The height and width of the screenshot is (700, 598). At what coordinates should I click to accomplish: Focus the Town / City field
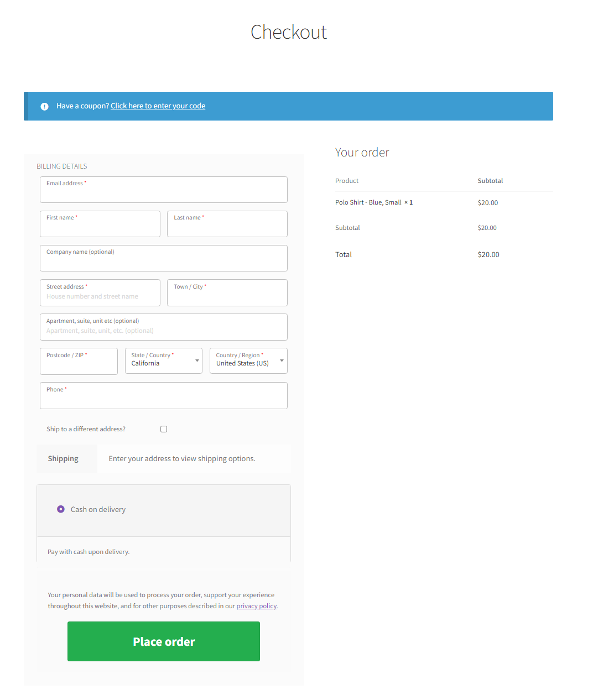(227, 292)
